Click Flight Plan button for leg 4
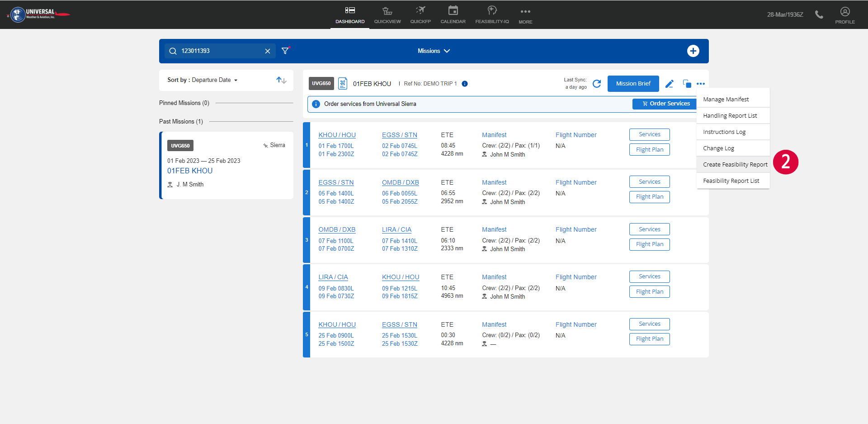The height and width of the screenshot is (424, 868). point(650,292)
